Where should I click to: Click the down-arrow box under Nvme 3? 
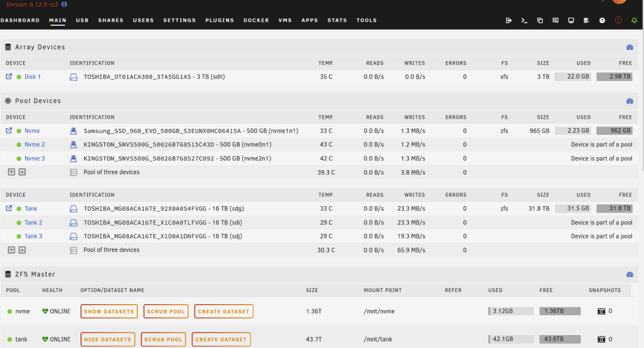(12, 172)
